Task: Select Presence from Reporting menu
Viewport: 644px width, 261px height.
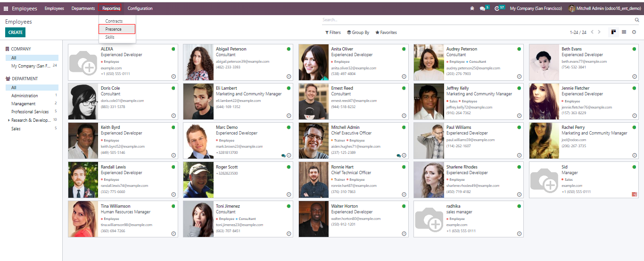Action: (x=114, y=29)
